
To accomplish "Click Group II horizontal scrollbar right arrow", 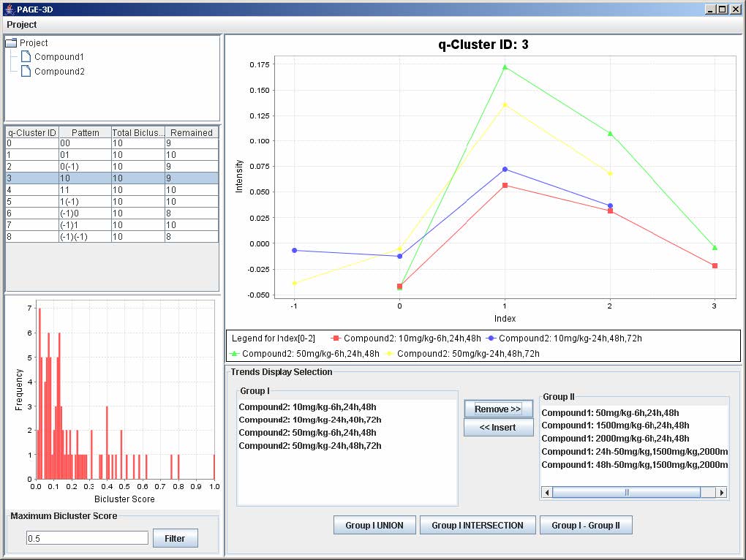I will 722,493.
